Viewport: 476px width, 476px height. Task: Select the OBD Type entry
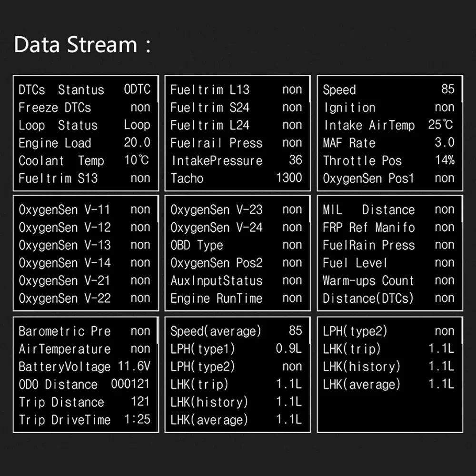pyautogui.click(x=236, y=245)
